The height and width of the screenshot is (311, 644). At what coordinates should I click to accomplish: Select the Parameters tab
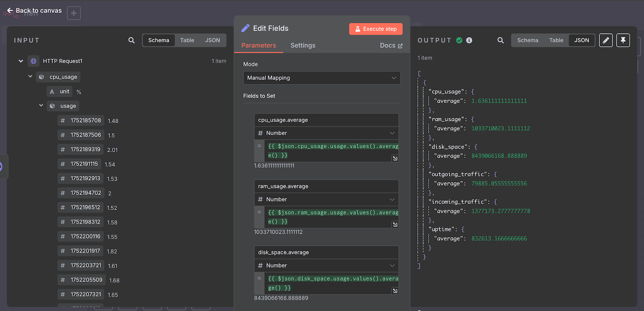tap(258, 45)
